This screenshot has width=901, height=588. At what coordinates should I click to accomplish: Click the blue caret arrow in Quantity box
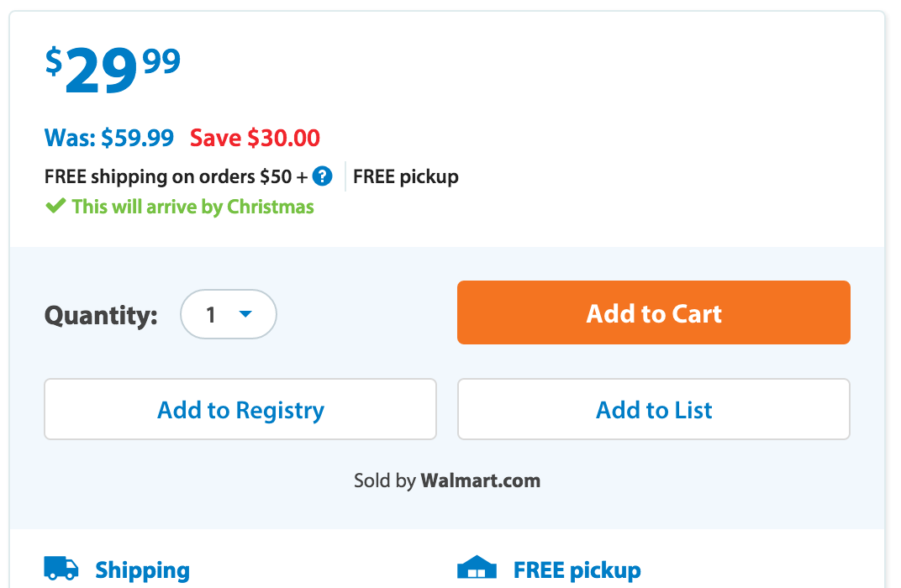pyautogui.click(x=245, y=314)
